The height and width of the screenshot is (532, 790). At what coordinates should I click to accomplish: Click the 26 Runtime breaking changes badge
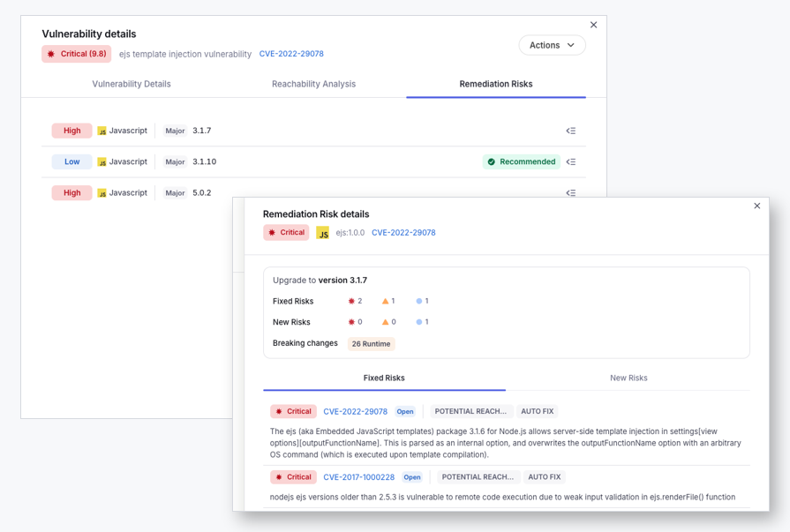point(371,343)
